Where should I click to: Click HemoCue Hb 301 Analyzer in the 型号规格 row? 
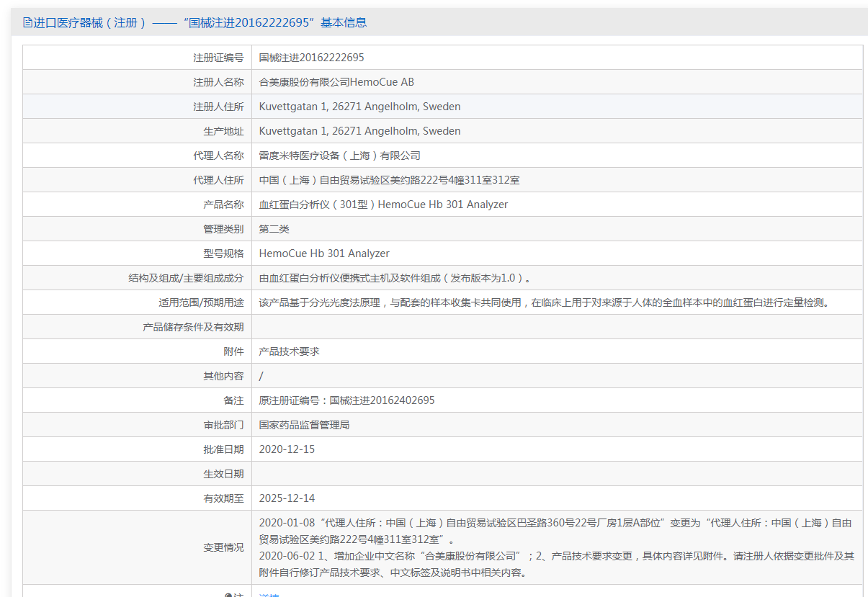coord(324,253)
